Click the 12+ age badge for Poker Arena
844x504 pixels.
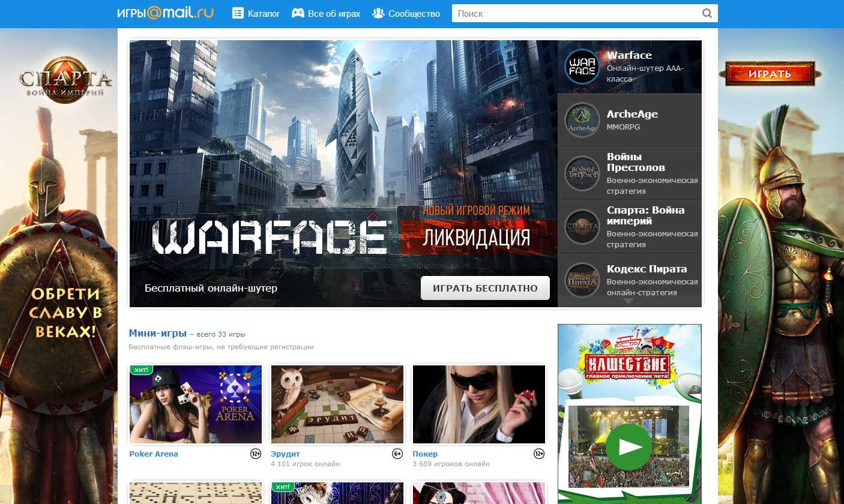pos(256,454)
